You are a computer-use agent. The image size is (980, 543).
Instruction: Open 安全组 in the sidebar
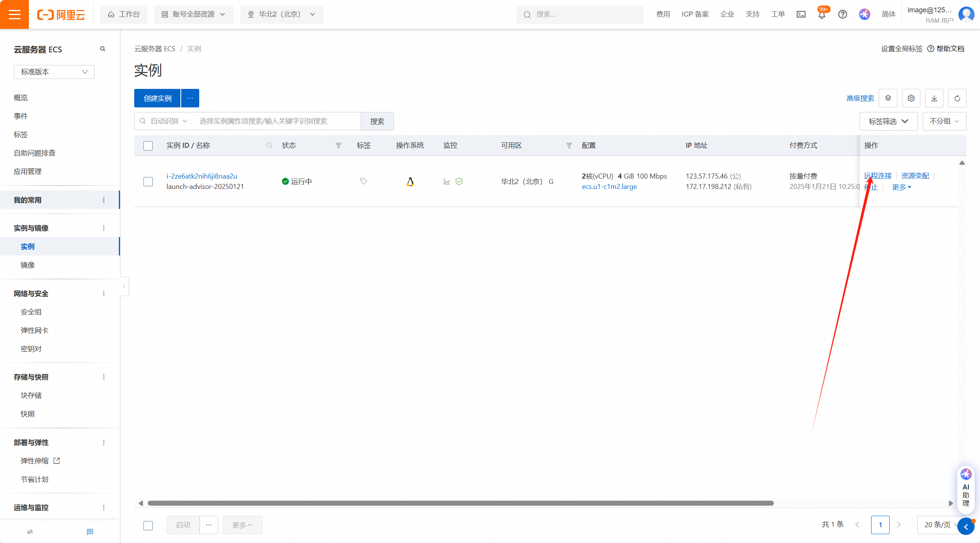point(31,312)
